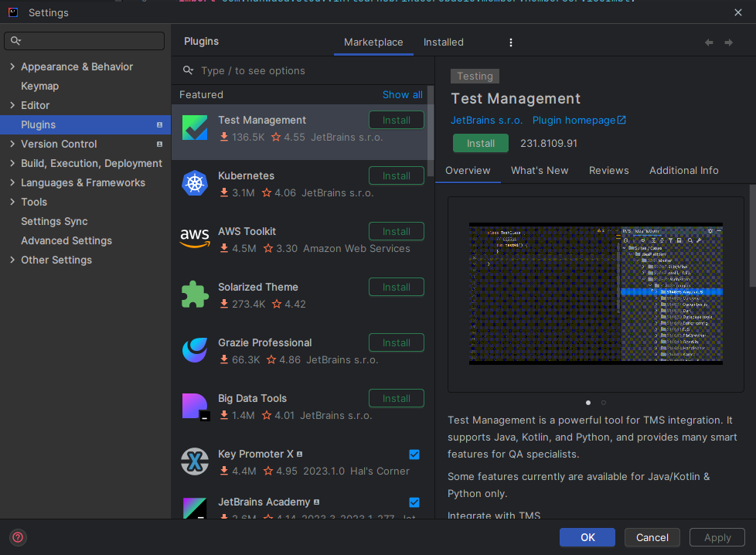Open the Reviews tab
756x555 pixels.
point(609,171)
